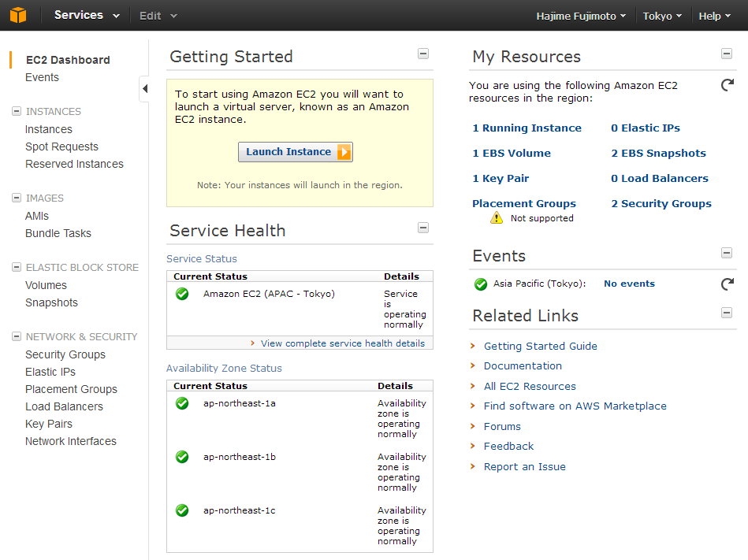Click the Not supported placement groups text
This screenshot has width=748, height=560.
coord(542,218)
